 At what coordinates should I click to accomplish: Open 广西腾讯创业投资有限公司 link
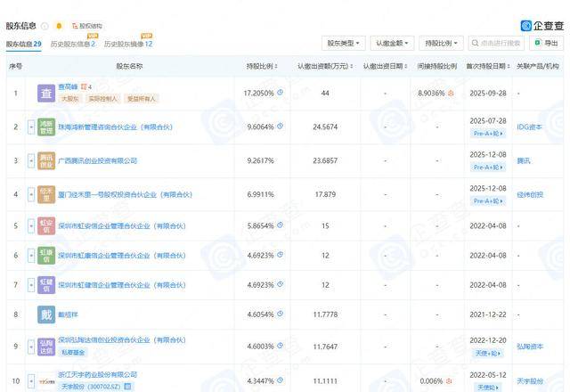pos(97,160)
